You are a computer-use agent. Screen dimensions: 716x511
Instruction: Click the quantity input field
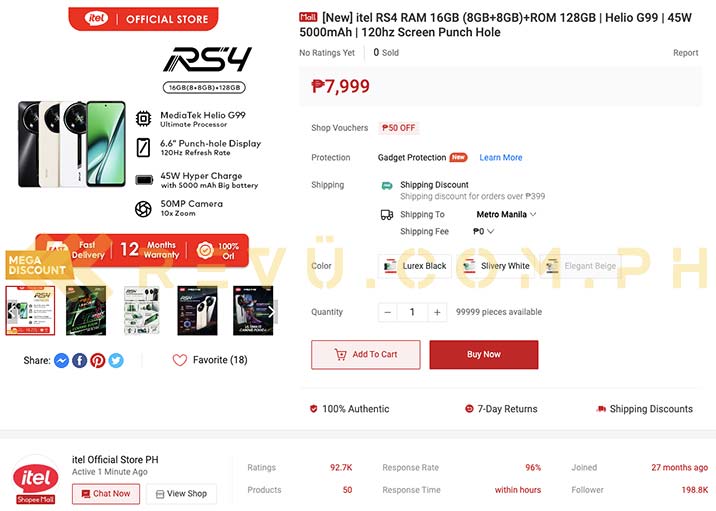[412, 312]
